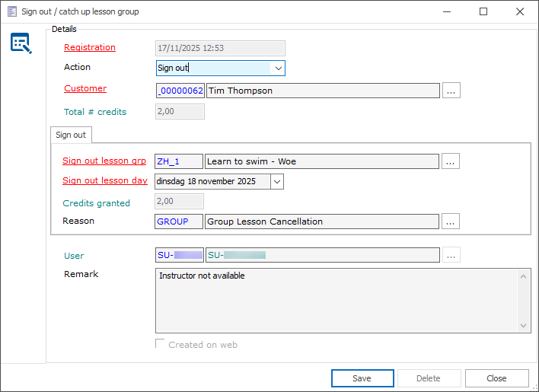This screenshot has height=392, width=539.
Task: Click the customer number field _00000062
Action: pyautogui.click(x=180, y=91)
